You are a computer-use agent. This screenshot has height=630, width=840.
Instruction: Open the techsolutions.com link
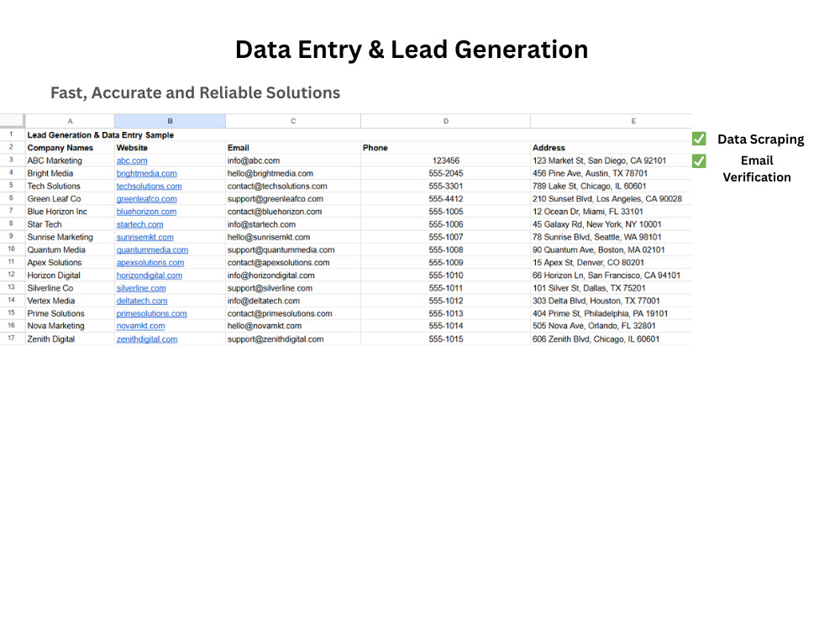[x=149, y=186]
